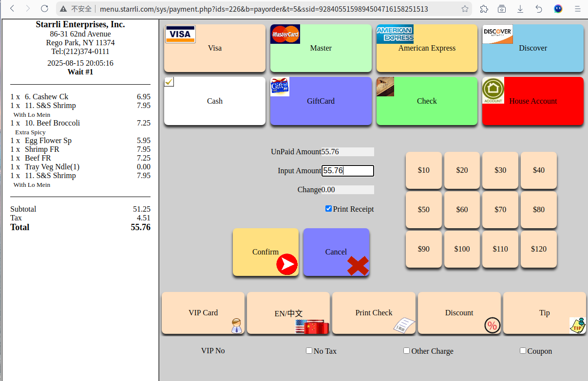Select Discover card payment
Screen dimensions: 588x381
[x=532, y=48]
